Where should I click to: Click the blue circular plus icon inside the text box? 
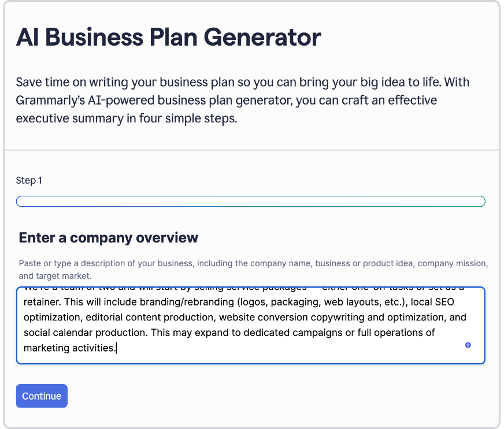[468, 345]
